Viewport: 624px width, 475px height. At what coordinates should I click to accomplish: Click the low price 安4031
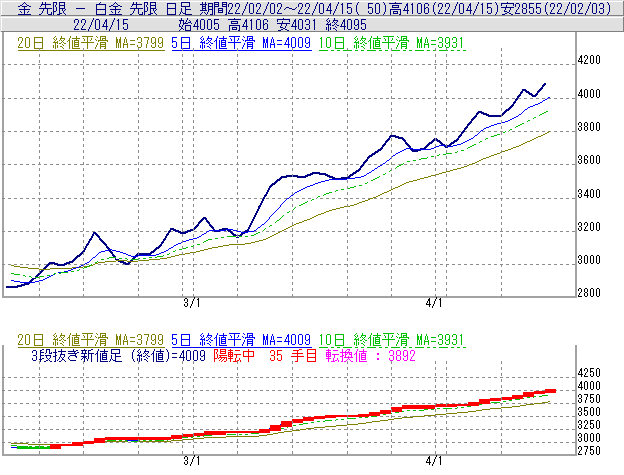(x=297, y=25)
